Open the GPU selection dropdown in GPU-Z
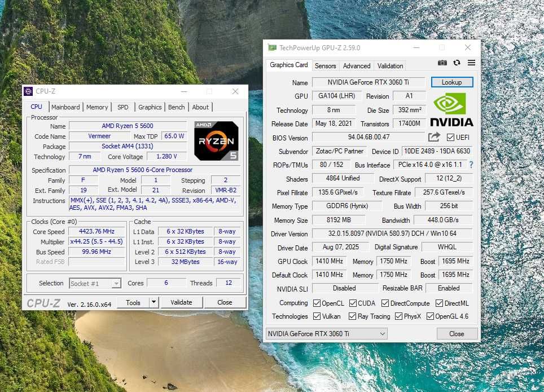 [327, 334]
